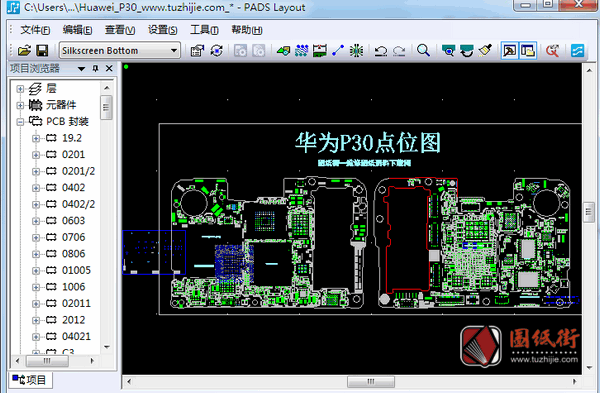Screen dimensions: 600x393
Task: Collapse the PCB 封装 tree node
Action: 20,122
